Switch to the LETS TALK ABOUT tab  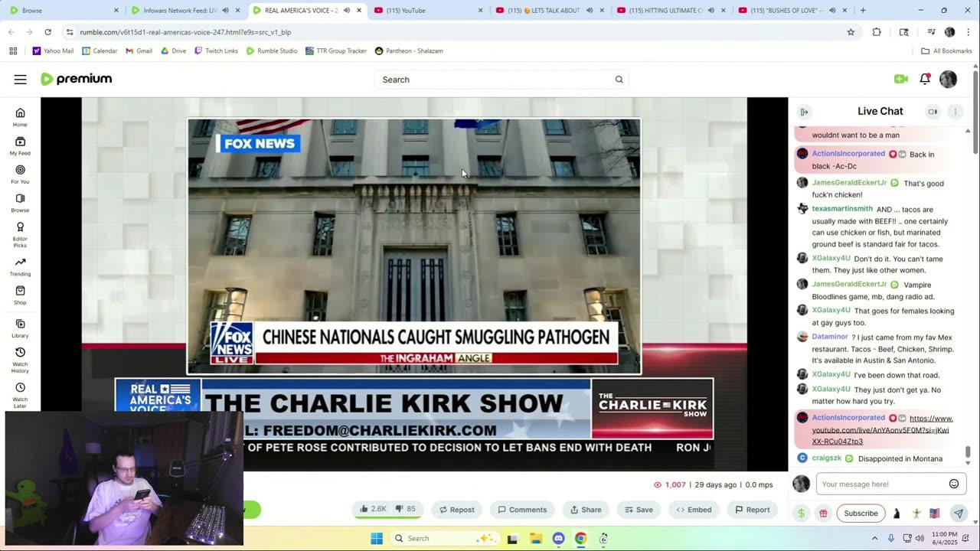tap(550, 11)
